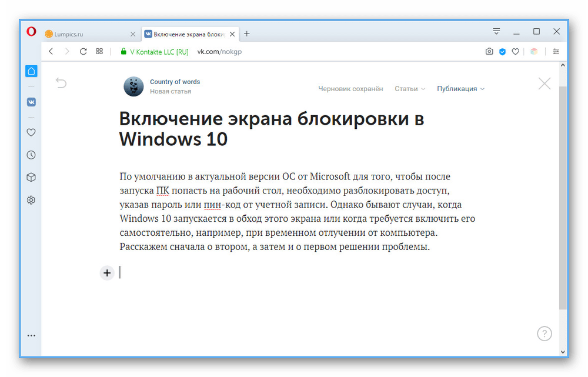The height and width of the screenshot is (377, 588).
Task: Reload the current page
Action: tap(83, 51)
